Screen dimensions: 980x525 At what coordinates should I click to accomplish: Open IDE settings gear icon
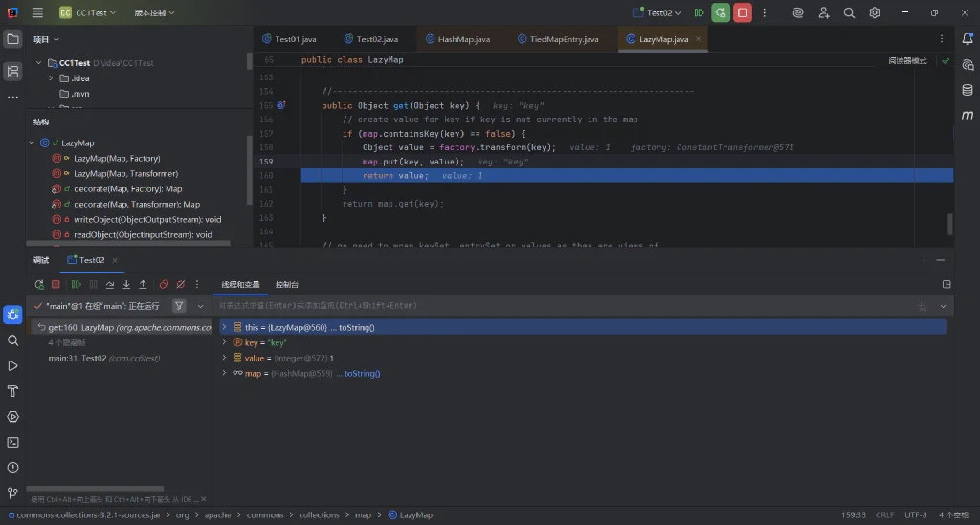(875, 12)
